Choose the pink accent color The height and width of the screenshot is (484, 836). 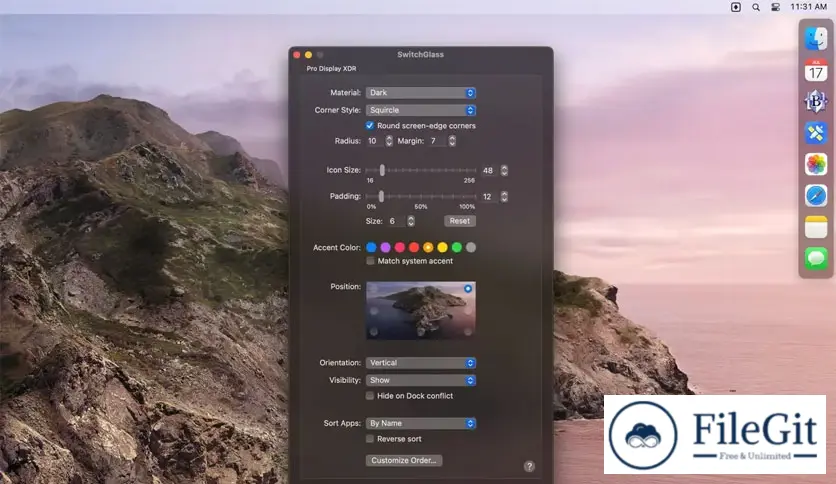click(x=400, y=247)
